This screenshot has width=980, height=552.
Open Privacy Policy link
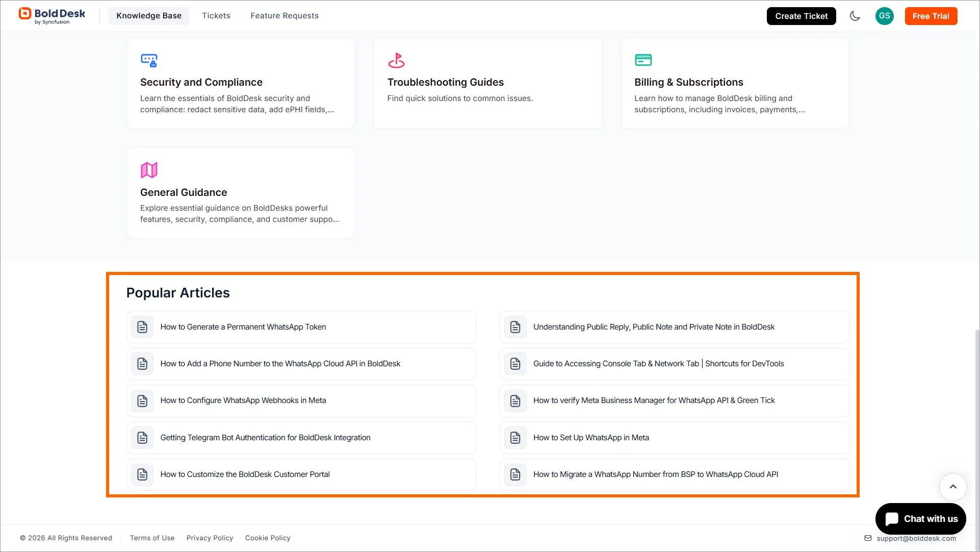[x=210, y=538]
